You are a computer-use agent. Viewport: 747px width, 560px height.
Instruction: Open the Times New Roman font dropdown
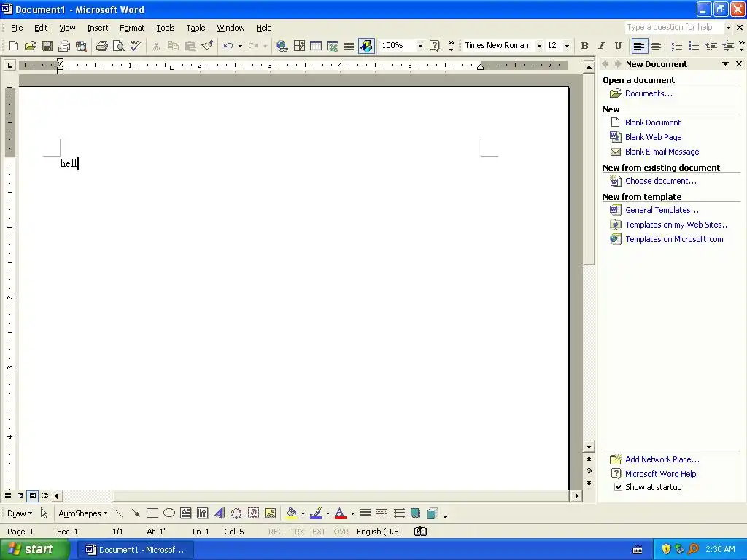click(539, 46)
